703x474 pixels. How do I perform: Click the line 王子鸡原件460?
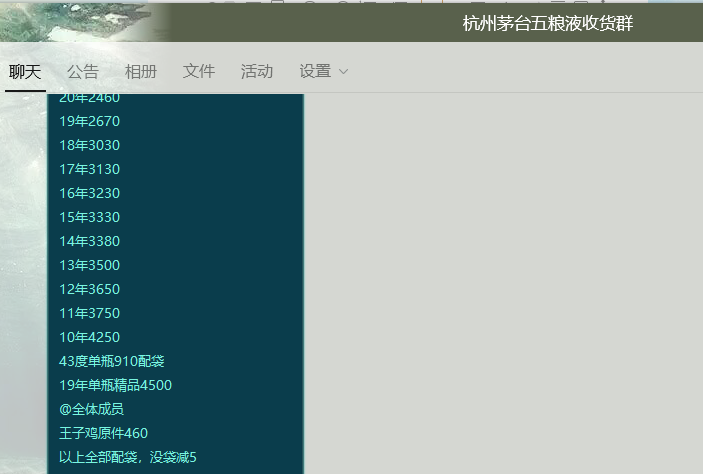click(x=104, y=433)
